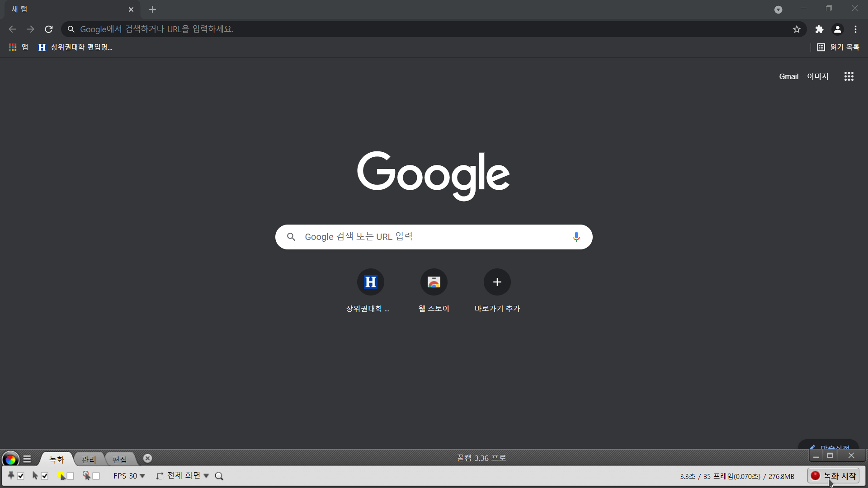Open the 읽기 목록 reading list
The width and height of the screenshot is (868, 488).
point(838,47)
